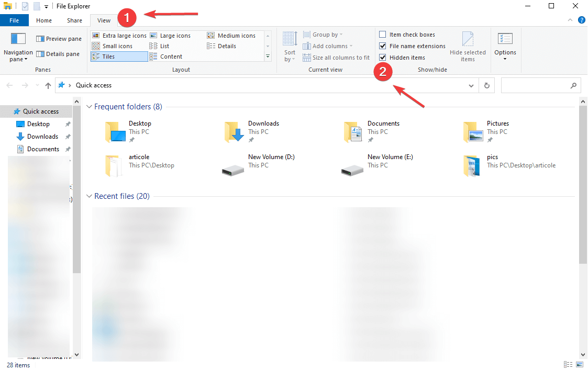Switch to details view in status bar
The height and width of the screenshot is (371, 588).
(x=568, y=365)
